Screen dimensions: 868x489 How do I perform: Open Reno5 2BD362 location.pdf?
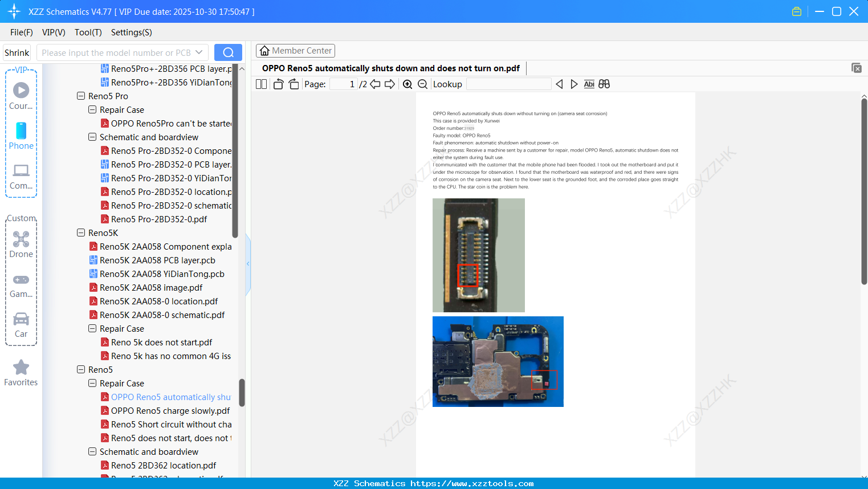click(x=164, y=466)
